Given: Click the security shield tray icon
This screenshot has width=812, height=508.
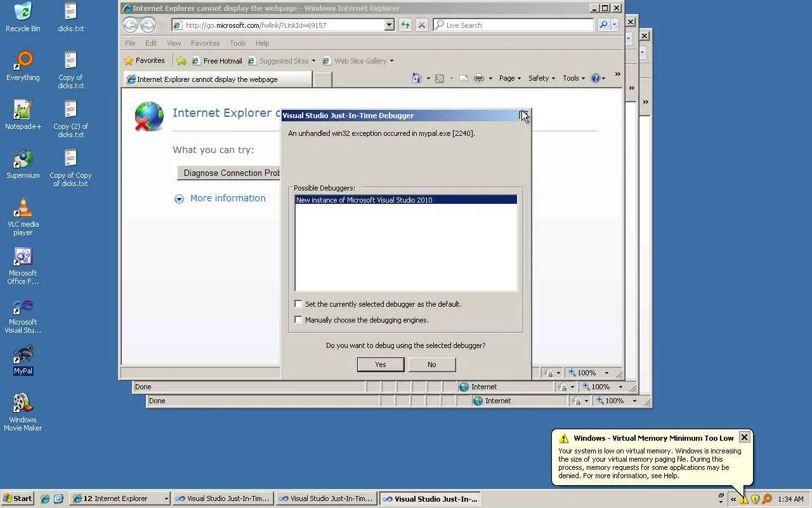Looking at the screenshot, I should pyautogui.click(x=755, y=499).
